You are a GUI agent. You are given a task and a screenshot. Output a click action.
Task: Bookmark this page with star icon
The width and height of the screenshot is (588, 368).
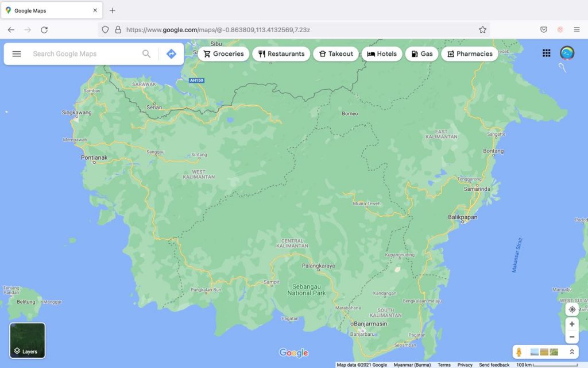point(482,30)
